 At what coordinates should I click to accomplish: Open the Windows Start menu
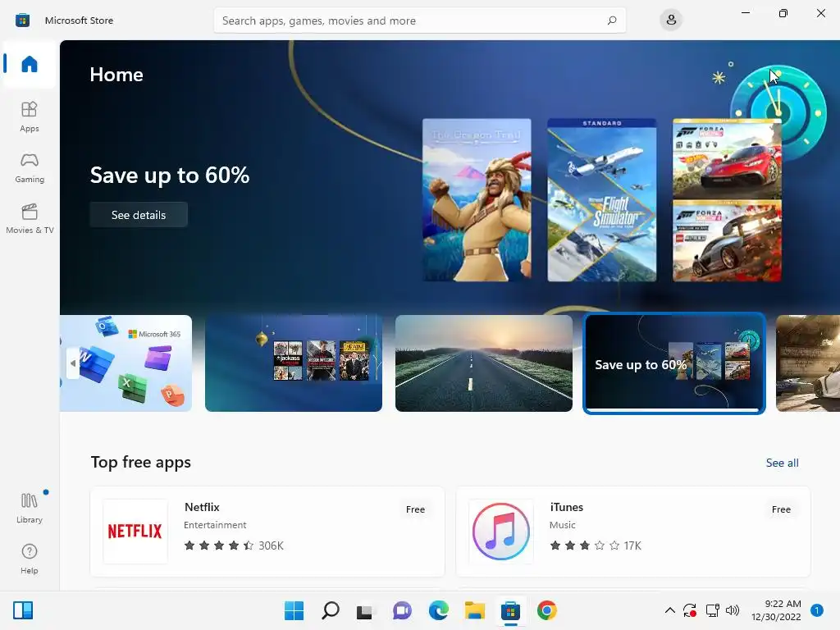click(294, 610)
